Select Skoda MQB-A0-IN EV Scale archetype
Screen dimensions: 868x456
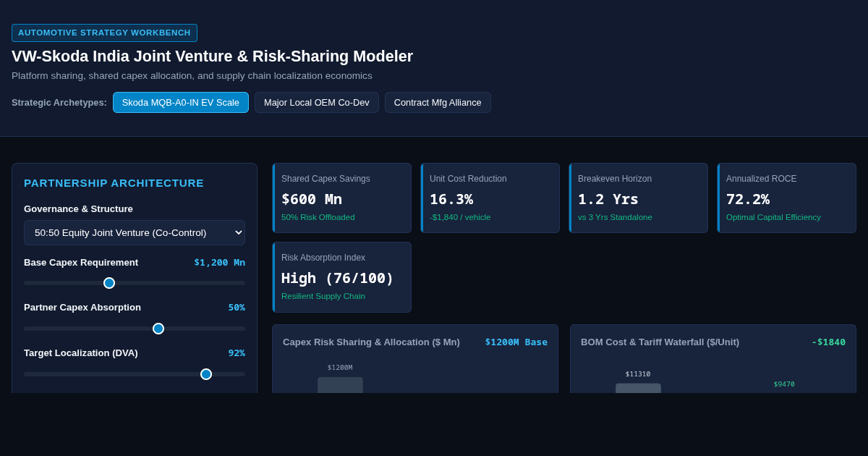click(x=181, y=102)
